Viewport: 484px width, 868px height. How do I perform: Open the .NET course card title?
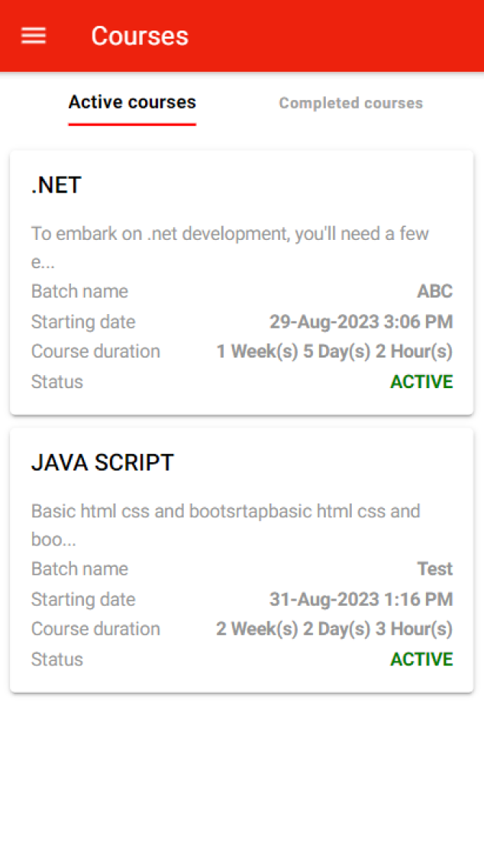pos(56,186)
